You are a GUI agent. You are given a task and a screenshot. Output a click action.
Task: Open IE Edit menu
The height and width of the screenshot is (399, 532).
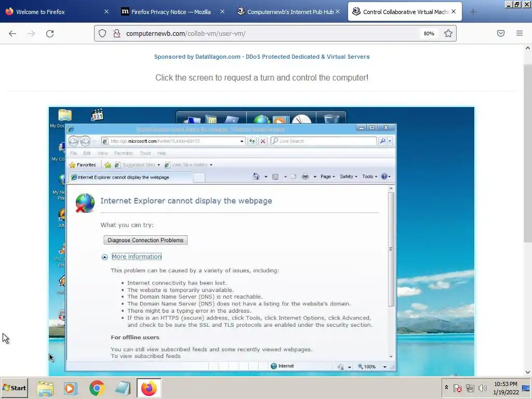tap(87, 153)
